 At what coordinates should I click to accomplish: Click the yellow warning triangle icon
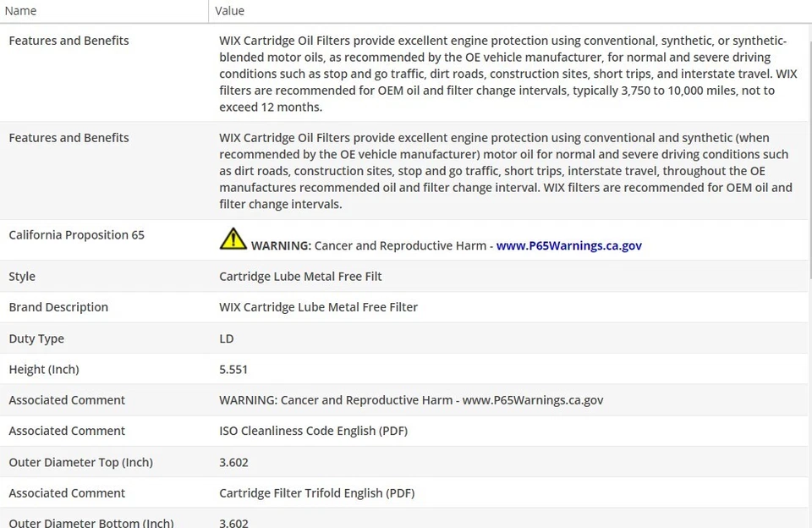(233, 239)
